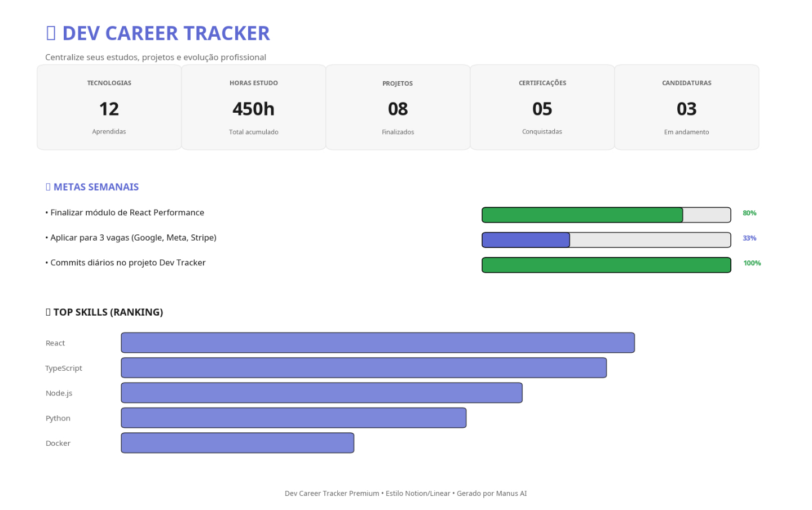Click the Docker skill bar
The image size is (812, 510).
point(237,443)
